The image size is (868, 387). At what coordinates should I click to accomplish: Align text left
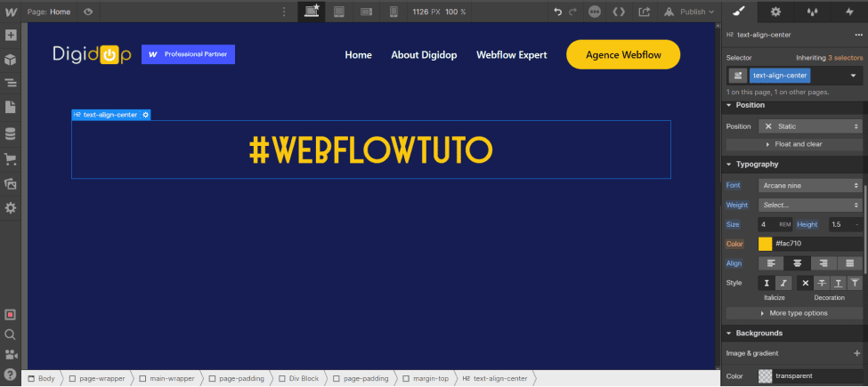[771, 263]
